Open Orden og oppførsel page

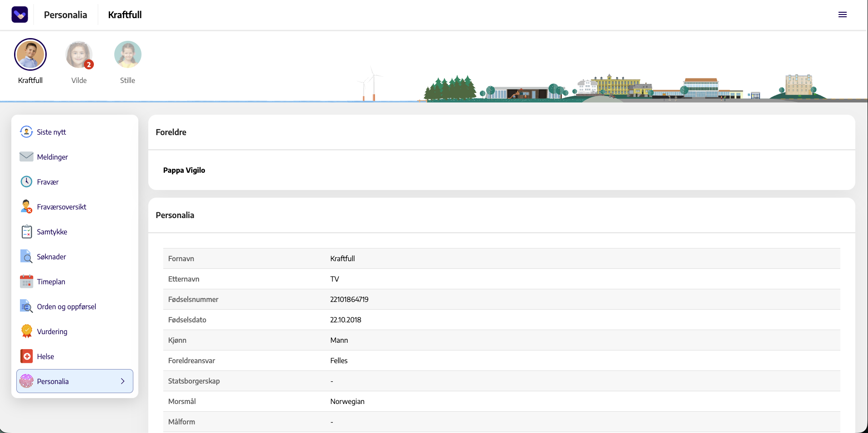coord(75,307)
